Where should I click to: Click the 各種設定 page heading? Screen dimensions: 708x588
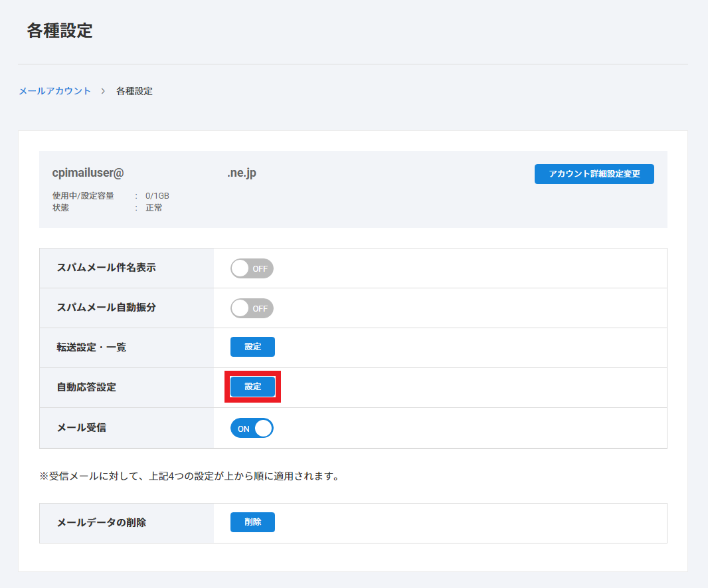pyautogui.click(x=60, y=31)
